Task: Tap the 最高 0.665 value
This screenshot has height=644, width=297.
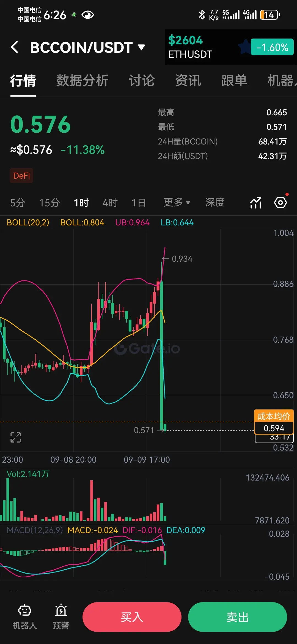Action: [277, 112]
